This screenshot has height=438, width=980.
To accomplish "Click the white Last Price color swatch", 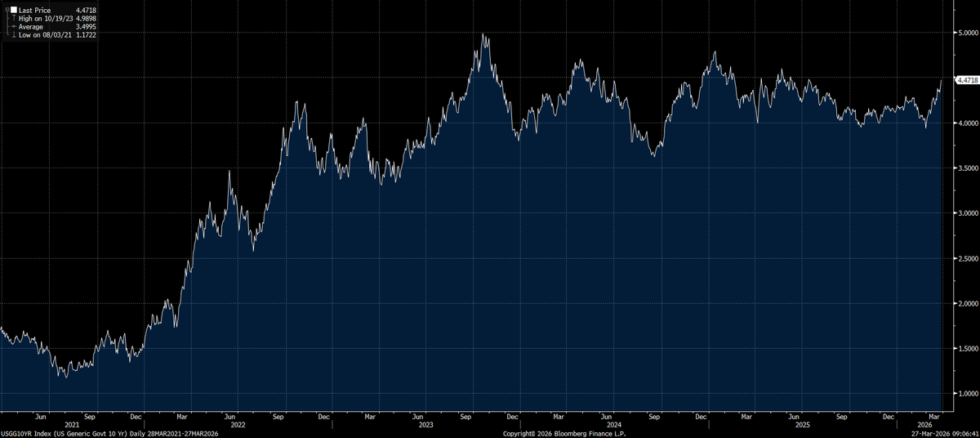I will click(x=13, y=11).
